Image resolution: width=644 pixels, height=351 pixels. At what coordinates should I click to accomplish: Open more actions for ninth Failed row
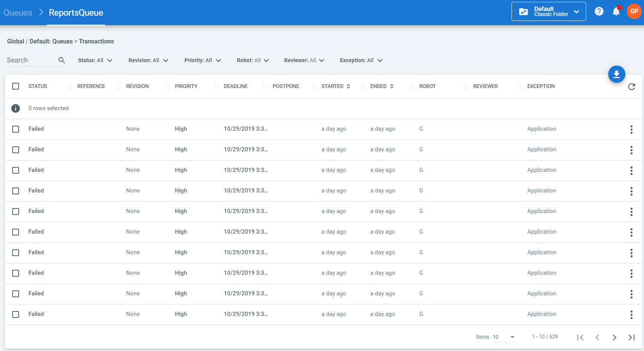click(x=631, y=294)
